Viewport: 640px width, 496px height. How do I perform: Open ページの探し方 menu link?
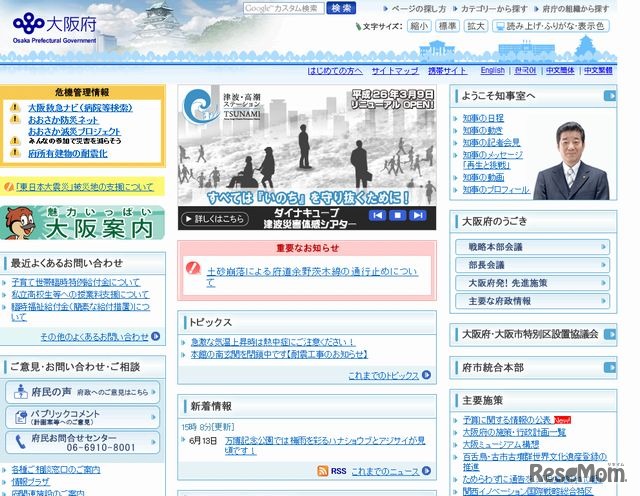tap(418, 9)
